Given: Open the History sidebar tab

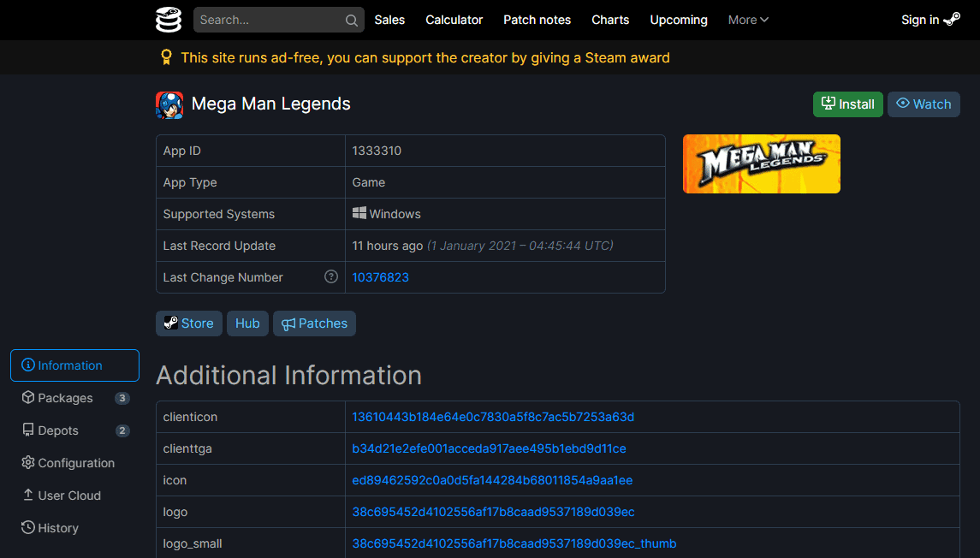Looking at the screenshot, I should click(x=74, y=528).
